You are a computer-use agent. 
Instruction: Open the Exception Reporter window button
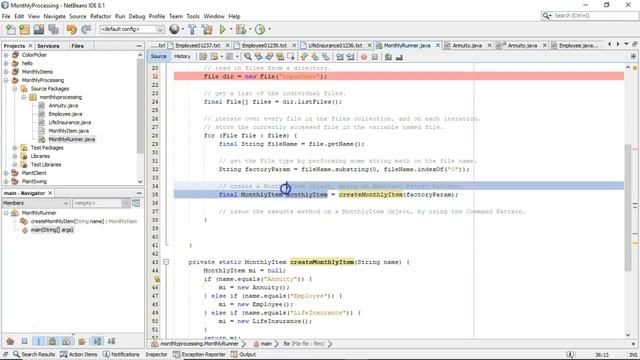click(x=199, y=354)
